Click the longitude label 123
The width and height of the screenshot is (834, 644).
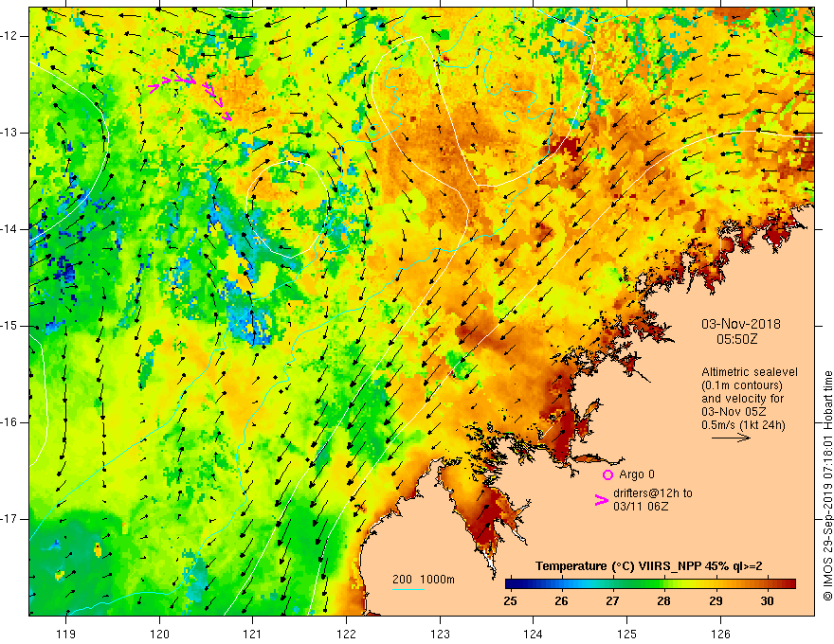(x=440, y=634)
